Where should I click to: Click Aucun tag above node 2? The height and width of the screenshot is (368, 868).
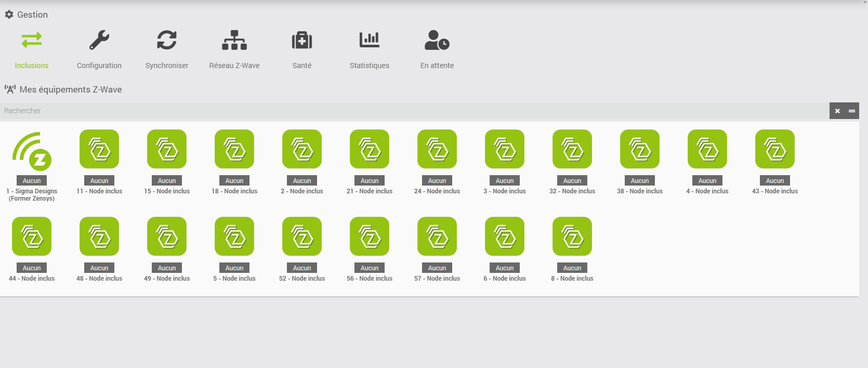(x=302, y=181)
